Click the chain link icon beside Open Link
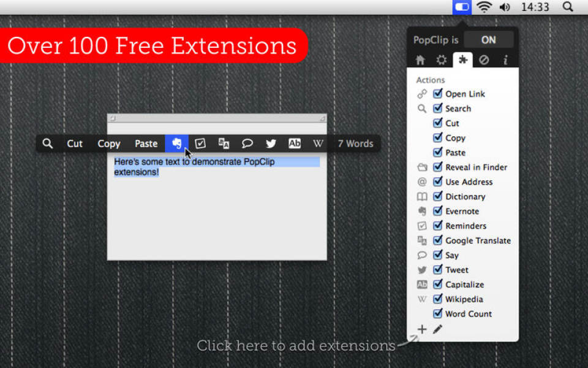 (422, 94)
